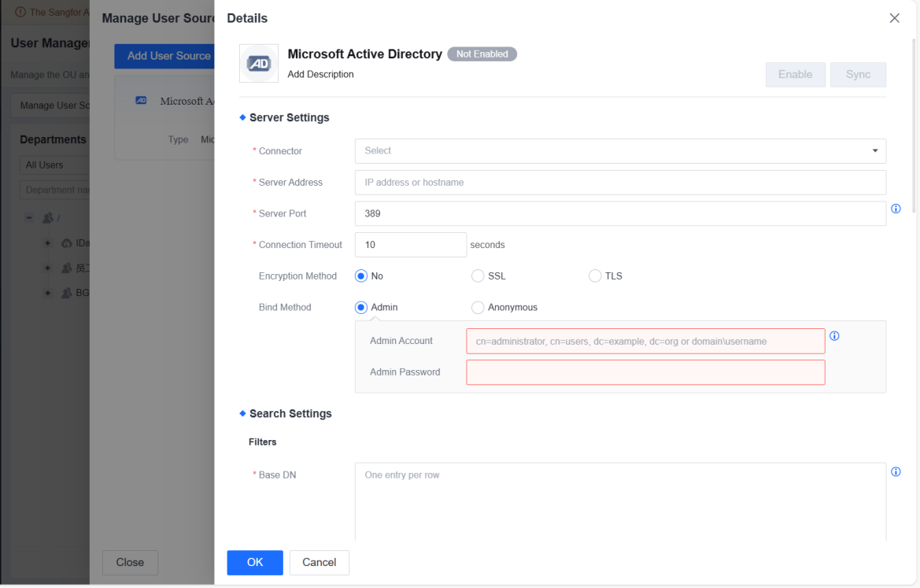
Task: Click the AD icon in Manage User Source list
Action: 141,100
